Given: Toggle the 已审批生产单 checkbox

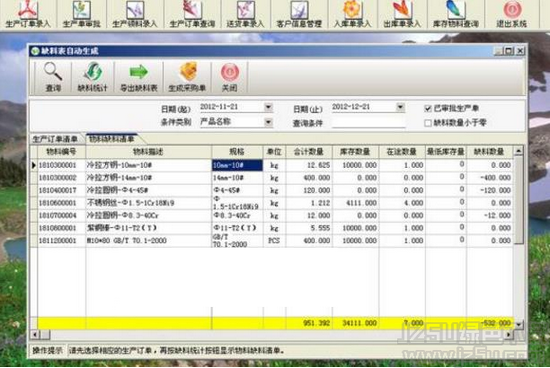Looking at the screenshot, I should click(x=428, y=108).
